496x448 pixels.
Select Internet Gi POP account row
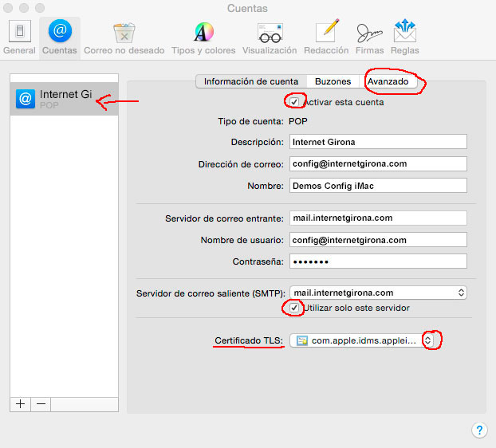(65, 99)
